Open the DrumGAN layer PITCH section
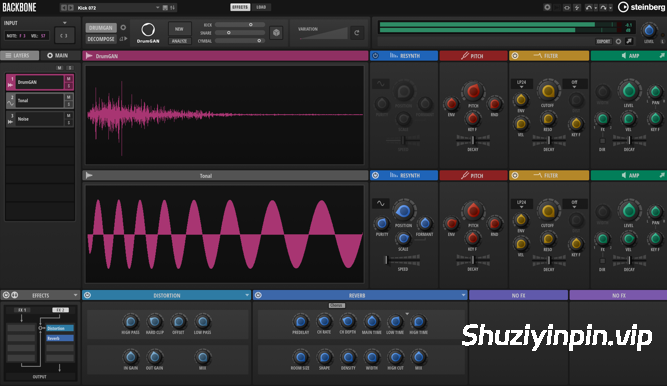The image size is (667, 386). [x=473, y=56]
